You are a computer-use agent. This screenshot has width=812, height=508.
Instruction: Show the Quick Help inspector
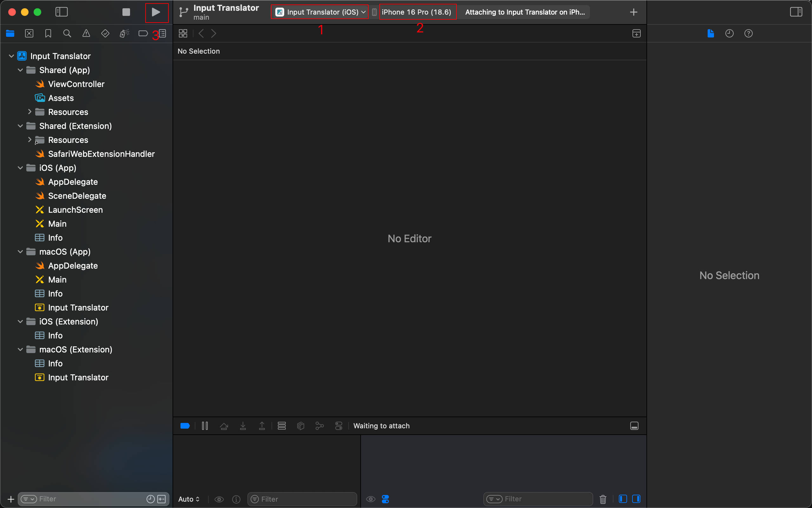[x=749, y=33]
